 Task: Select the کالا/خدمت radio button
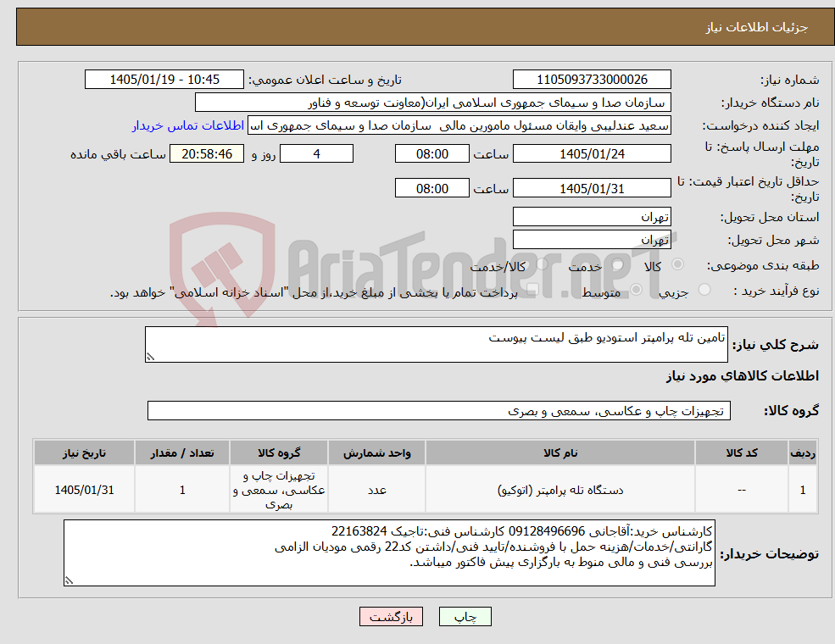[x=542, y=264]
